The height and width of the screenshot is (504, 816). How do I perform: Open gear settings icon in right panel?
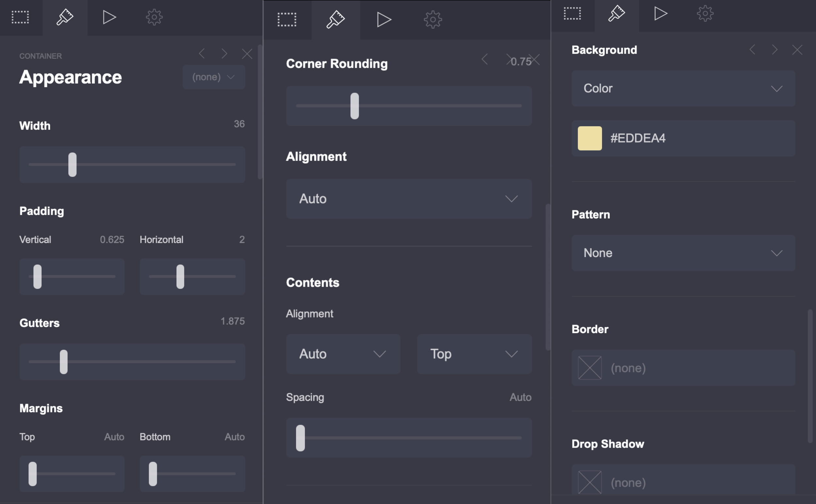(x=705, y=14)
